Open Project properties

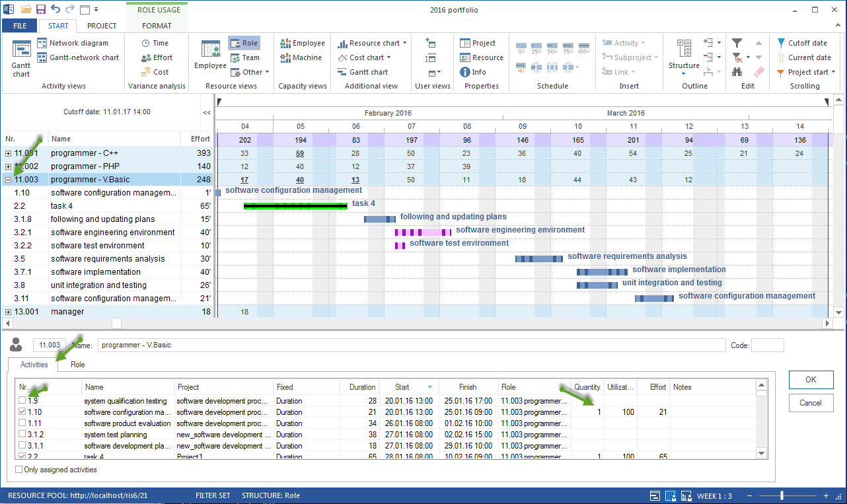pos(478,43)
